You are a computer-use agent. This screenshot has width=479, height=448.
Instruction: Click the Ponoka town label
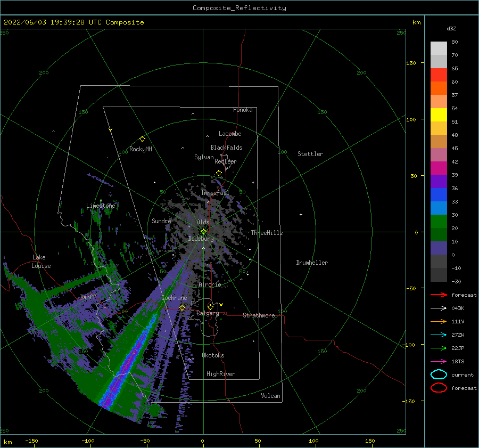[x=243, y=110]
